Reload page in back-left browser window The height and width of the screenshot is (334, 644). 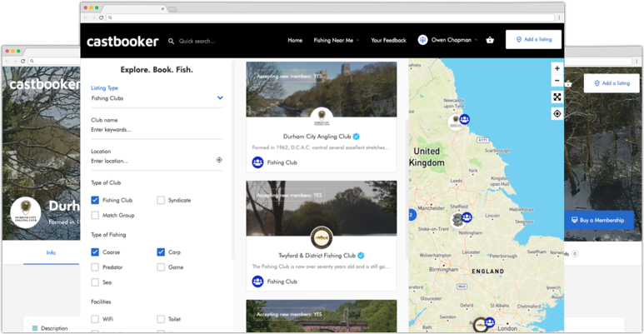click(x=22, y=61)
